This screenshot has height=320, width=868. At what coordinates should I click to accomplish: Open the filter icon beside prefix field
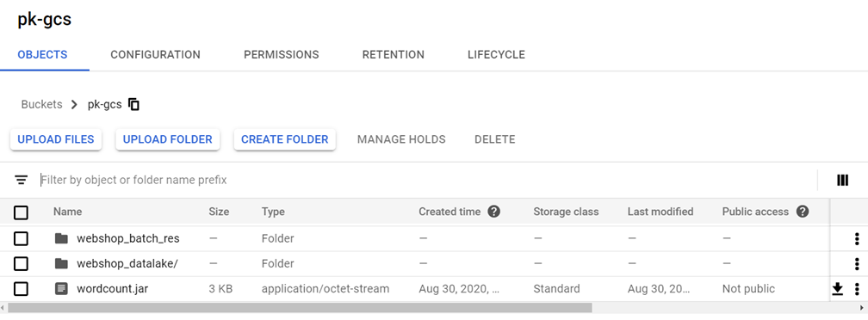click(21, 180)
